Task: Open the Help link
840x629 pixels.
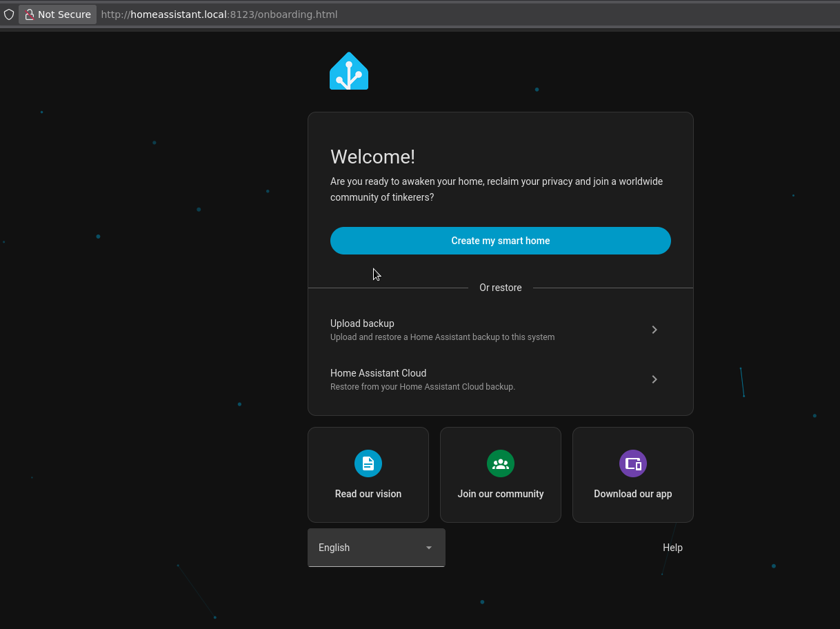Action: (x=672, y=548)
